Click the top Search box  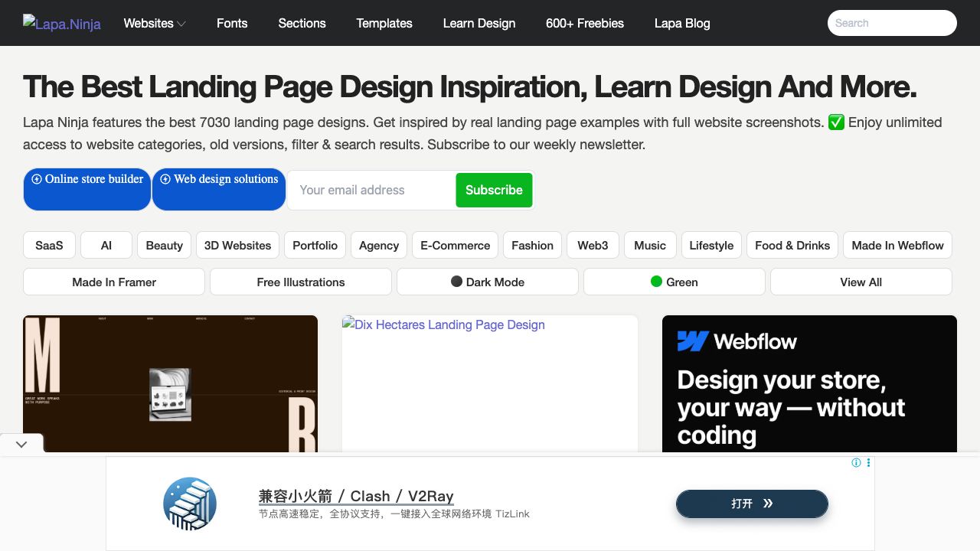click(x=892, y=23)
